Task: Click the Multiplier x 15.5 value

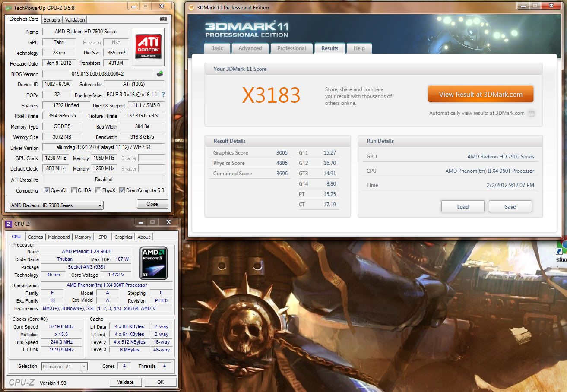Action: 61,335
